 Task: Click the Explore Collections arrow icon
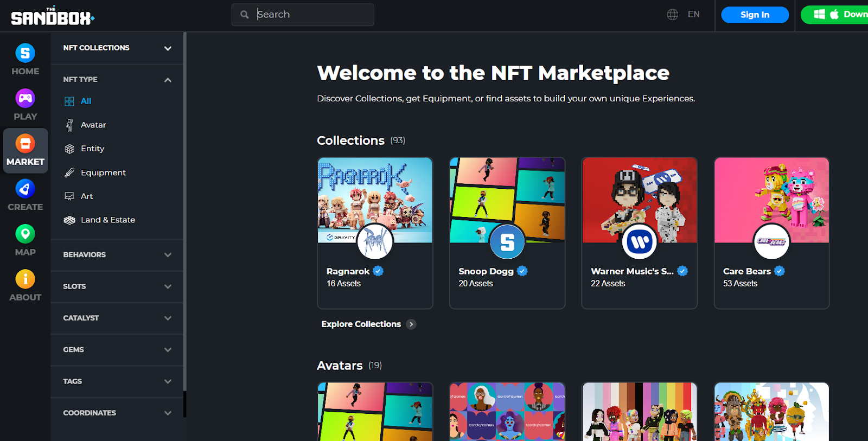[x=411, y=324]
